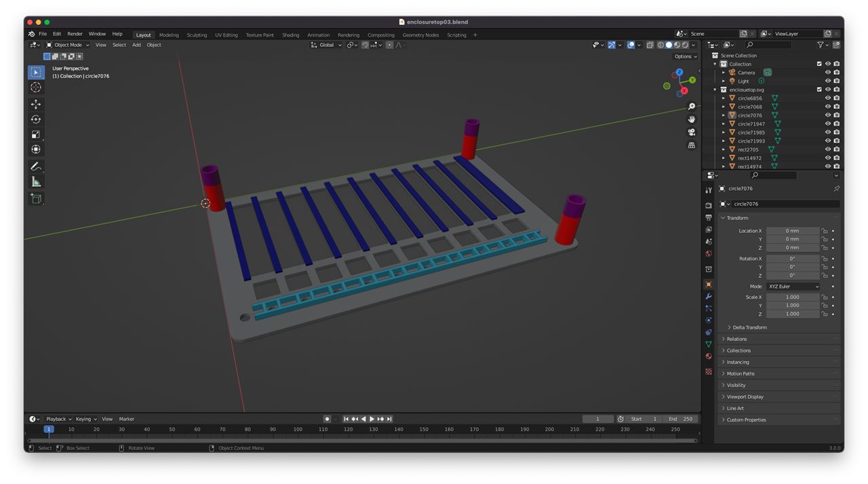Open the Modifier properties wrench tab
Screen dimensions: 868x484
point(709,297)
